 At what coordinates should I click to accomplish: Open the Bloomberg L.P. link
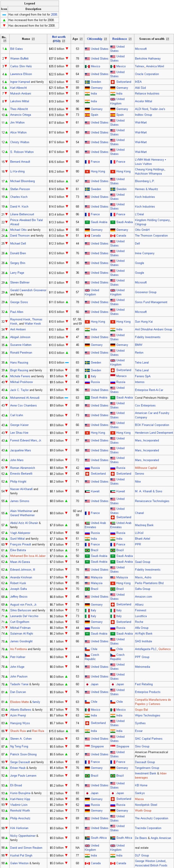click(145, 181)
